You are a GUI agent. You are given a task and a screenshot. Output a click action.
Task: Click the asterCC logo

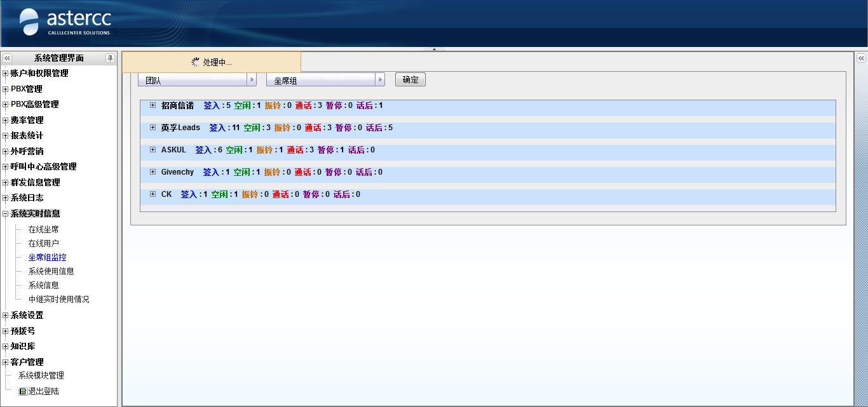pos(65,22)
